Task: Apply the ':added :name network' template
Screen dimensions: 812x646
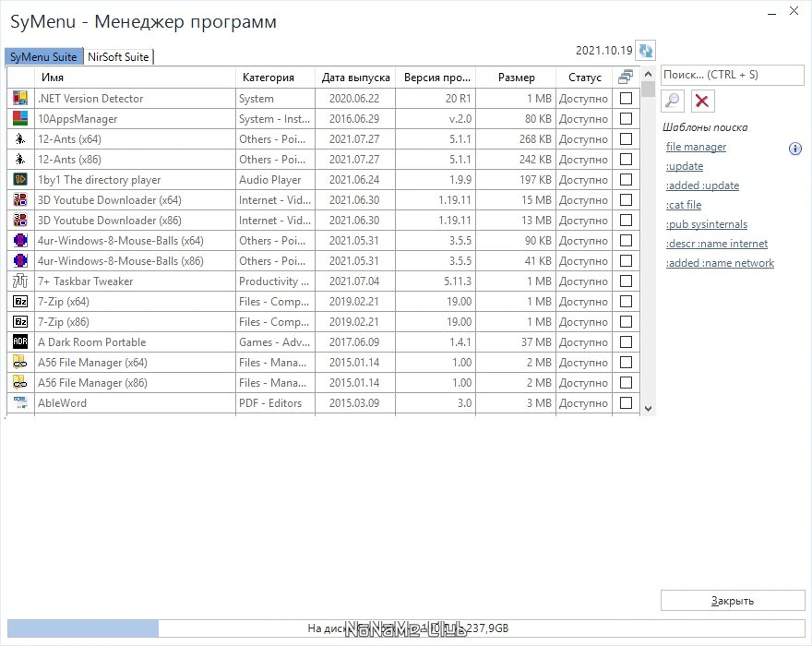Action: click(x=720, y=263)
